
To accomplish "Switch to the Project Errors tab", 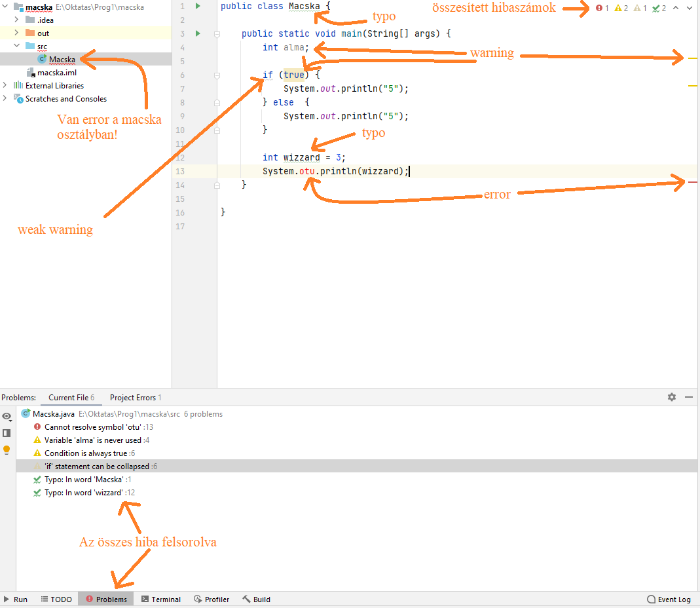I will [136, 397].
